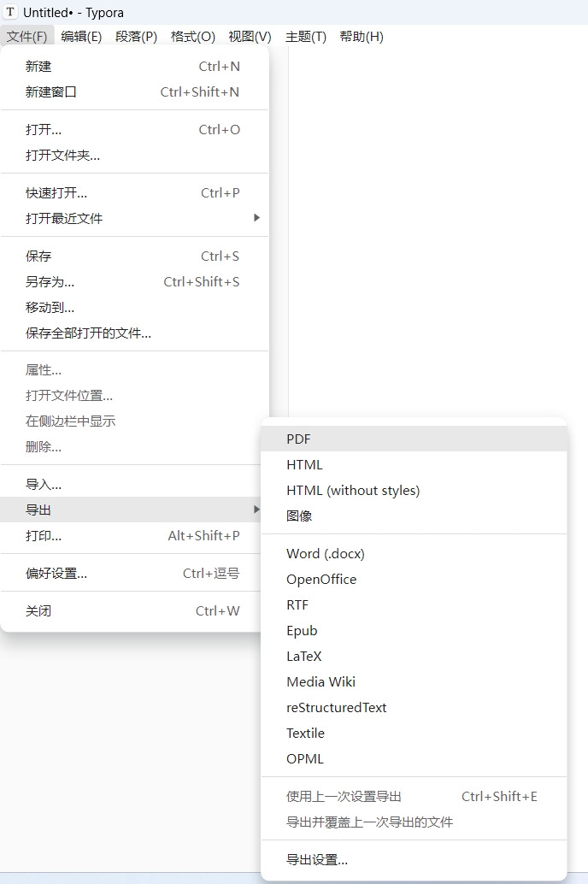Choose 打开文件夹... from the file menu
This screenshot has height=884, width=588.
click(x=134, y=155)
